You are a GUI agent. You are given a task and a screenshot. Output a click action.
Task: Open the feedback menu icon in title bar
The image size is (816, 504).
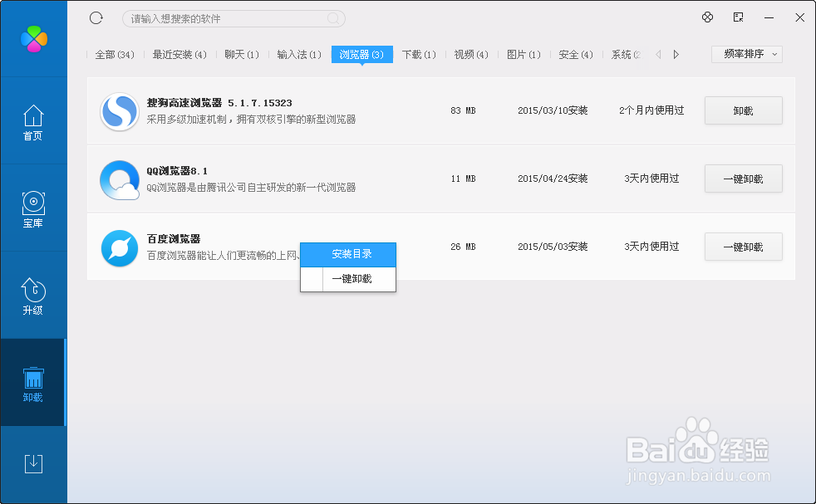point(738,17)
